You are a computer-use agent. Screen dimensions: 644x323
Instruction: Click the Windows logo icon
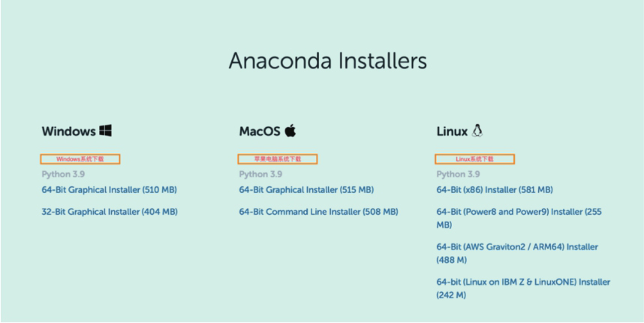[106, 131]
